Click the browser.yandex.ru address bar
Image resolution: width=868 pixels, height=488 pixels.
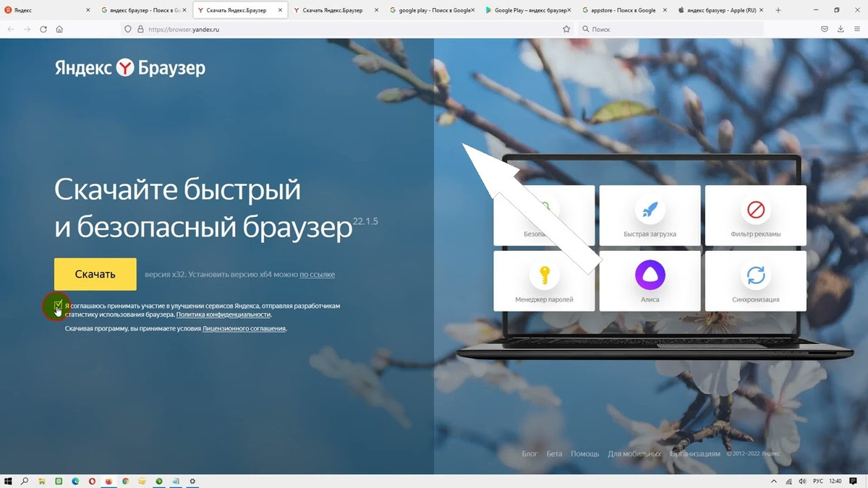pos(347,29)
